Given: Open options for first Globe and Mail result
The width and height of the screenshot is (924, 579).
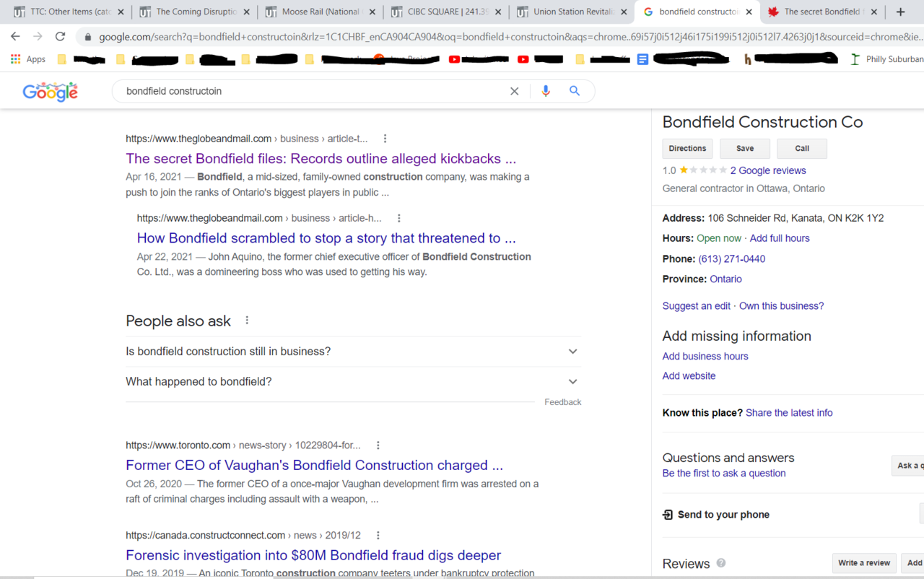Looking at the screenshot, I should 385,139.
